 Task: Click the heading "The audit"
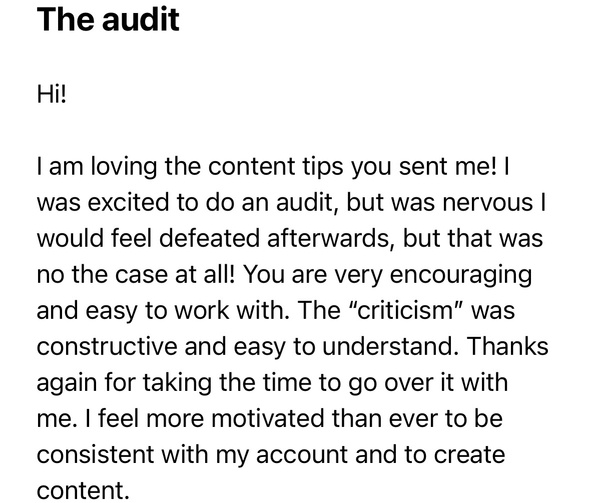point(108,20)
